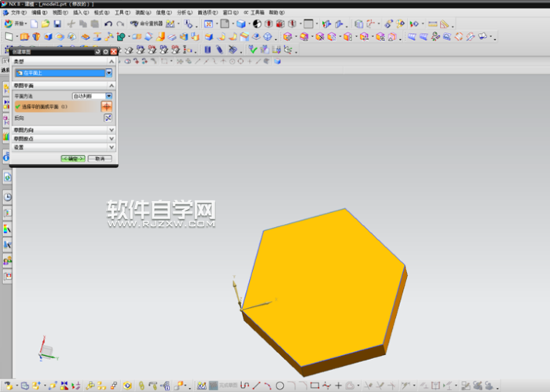
Task: Click the New file icon
Action: (34, 24)
